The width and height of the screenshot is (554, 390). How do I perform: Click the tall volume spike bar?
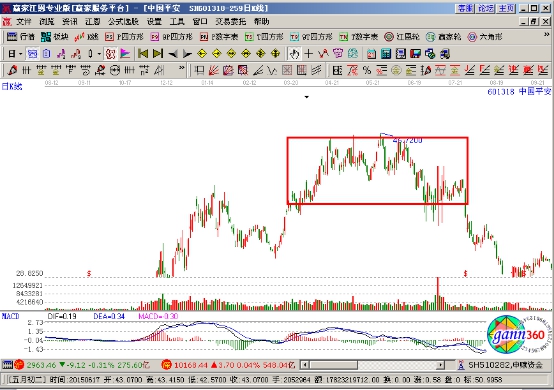coord(438,293)
